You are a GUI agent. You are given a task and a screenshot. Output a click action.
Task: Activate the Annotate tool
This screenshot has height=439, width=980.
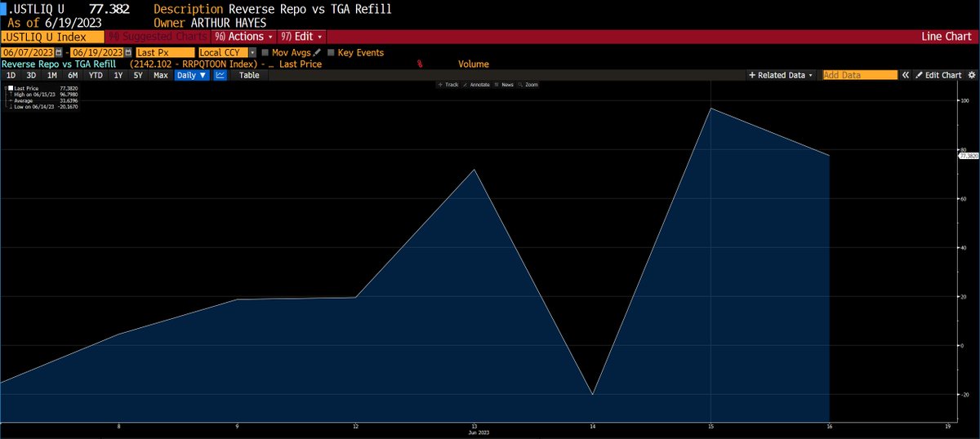(x=476, y=85)
